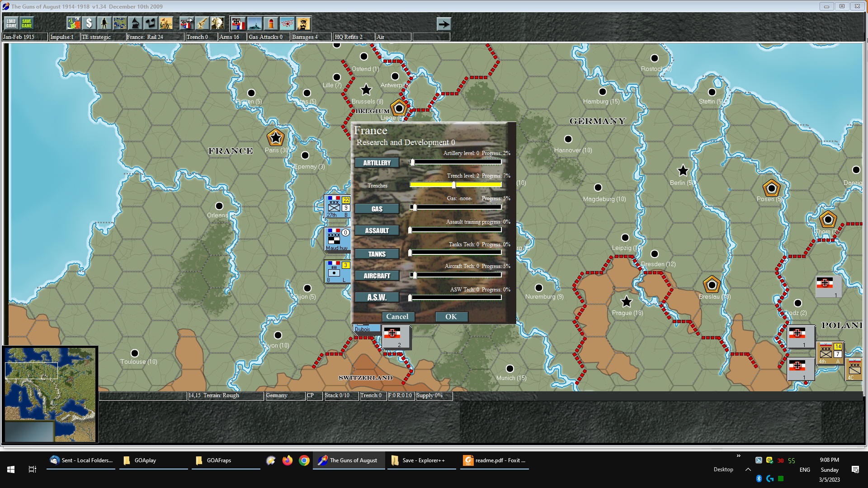Switch to GOAFraps folder taskbar window
The height and width of the screenshot is (488, 868).
click(x=226, y=460)
